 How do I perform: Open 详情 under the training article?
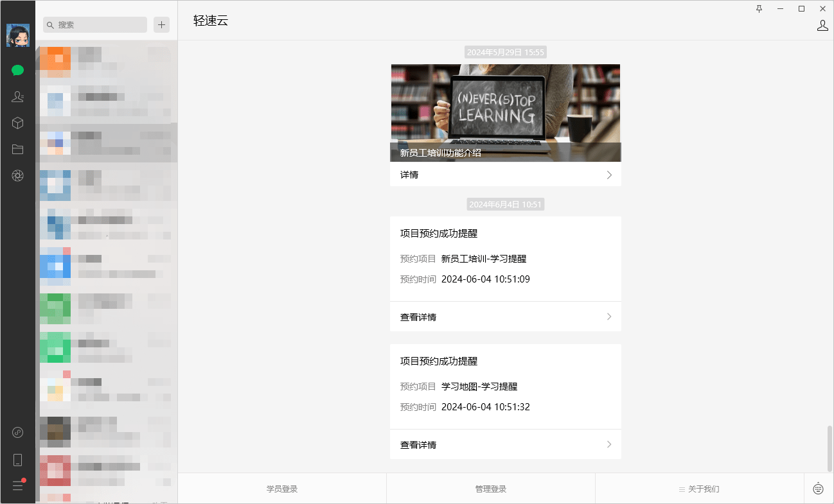click(505, 175)
